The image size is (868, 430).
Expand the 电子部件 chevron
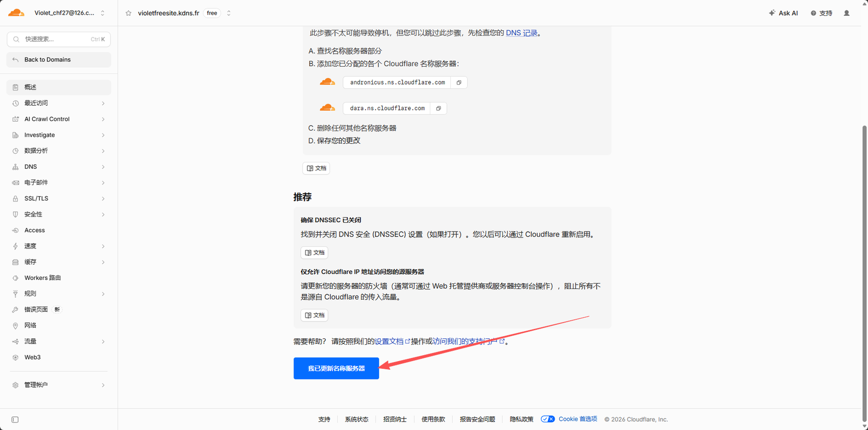103,183
